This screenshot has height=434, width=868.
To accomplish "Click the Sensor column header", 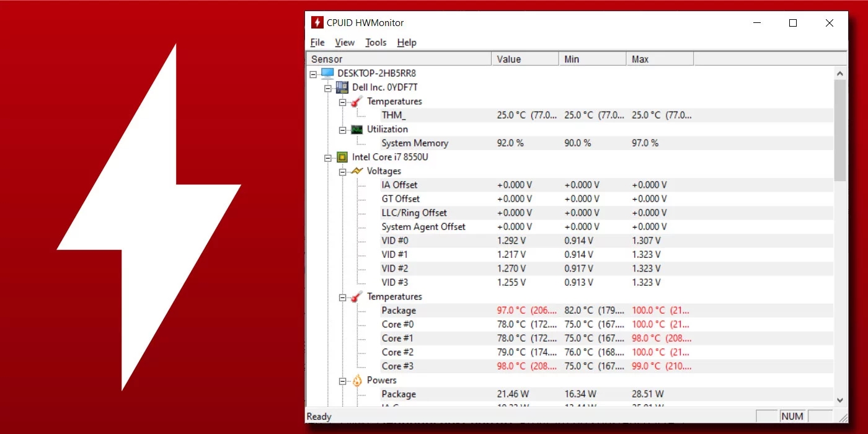I will pos(399,59).
